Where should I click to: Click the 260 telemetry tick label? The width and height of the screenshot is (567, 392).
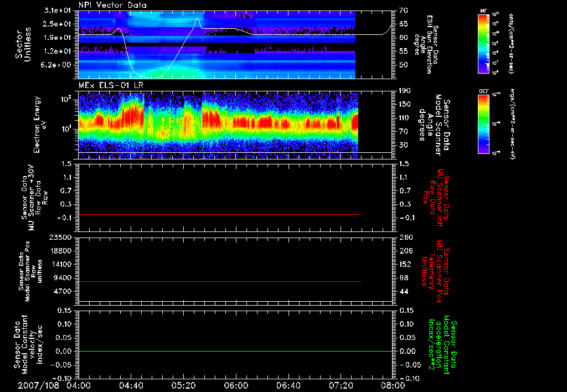406,238
